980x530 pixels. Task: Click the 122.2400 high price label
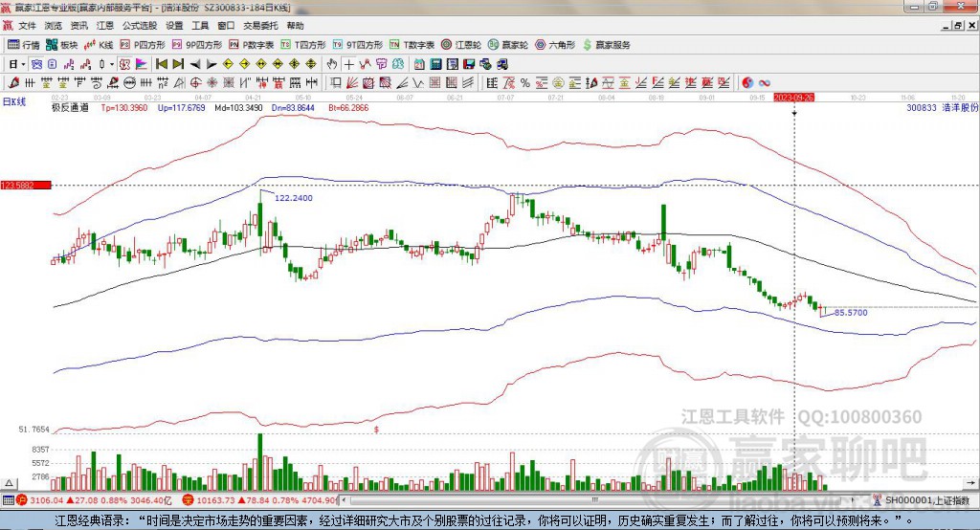(x=294, y=198)
